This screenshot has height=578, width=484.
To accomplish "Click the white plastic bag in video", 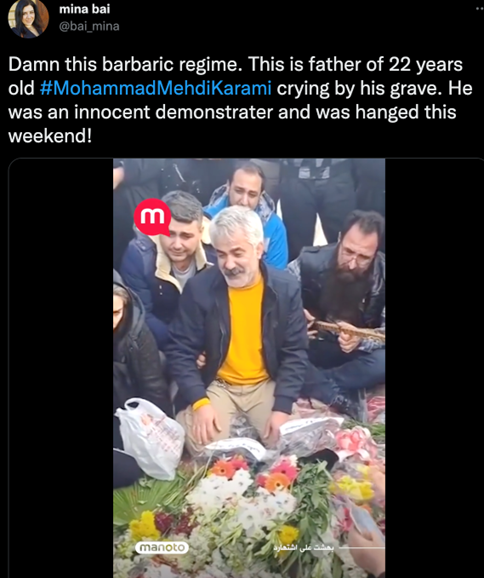I will pyautogui.click(x=149, y=438).
